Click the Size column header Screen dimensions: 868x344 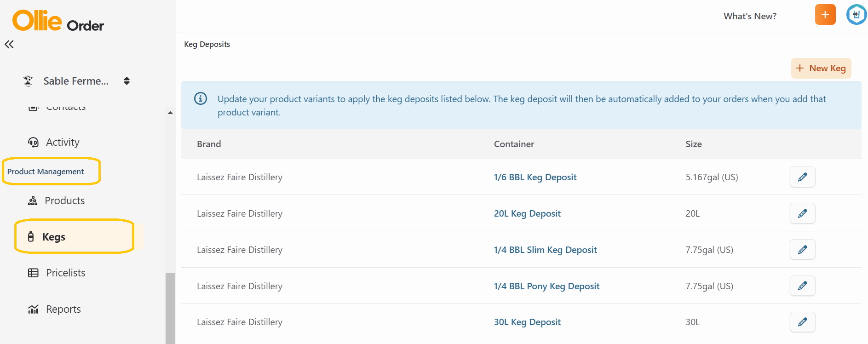pyautogui.click(x=694, y=144)
